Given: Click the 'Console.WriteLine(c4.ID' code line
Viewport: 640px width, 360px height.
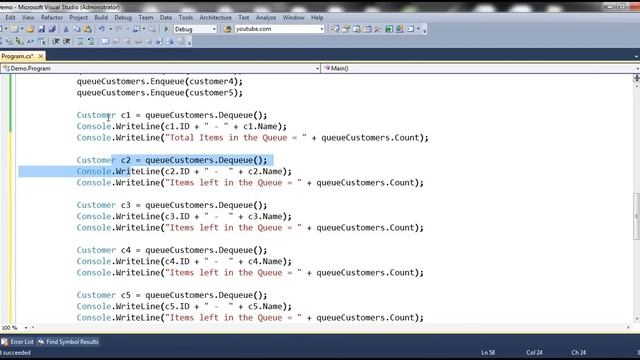Looking at the screenshot, I should point(184,261).
